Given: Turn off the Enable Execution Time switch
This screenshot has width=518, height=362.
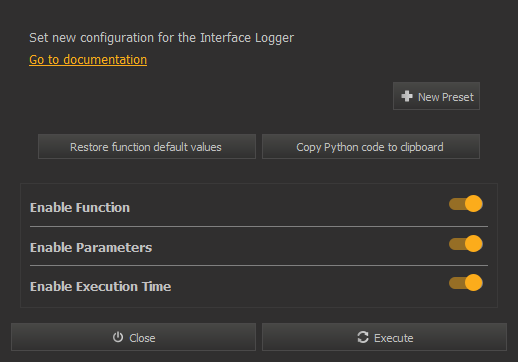Looking at the screenshot, I should [466, 283].
